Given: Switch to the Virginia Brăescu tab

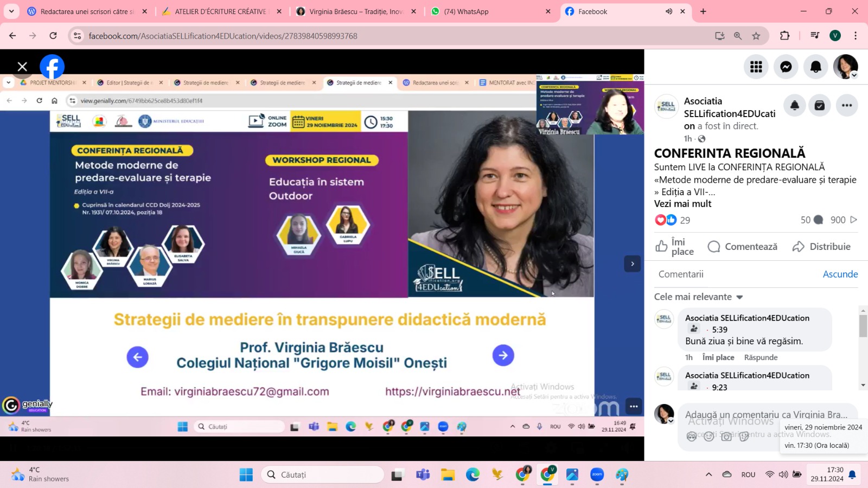Looking at the screenshot, I should coord(355,11).
